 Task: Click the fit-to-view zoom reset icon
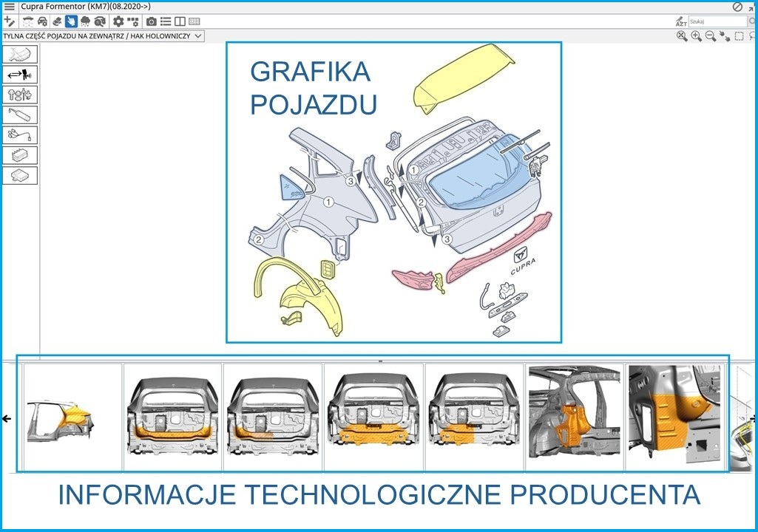tap(682, 36)
